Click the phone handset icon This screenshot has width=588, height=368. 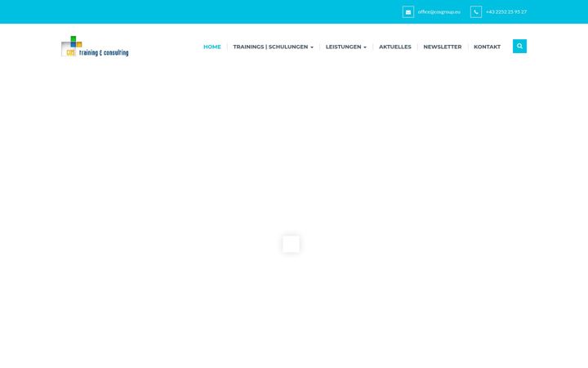point(476,12)
